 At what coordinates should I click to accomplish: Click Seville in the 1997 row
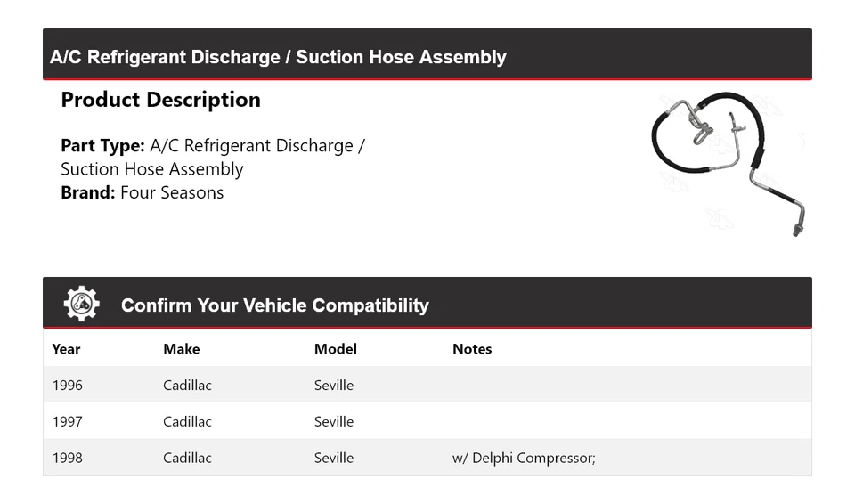(334, 422)
